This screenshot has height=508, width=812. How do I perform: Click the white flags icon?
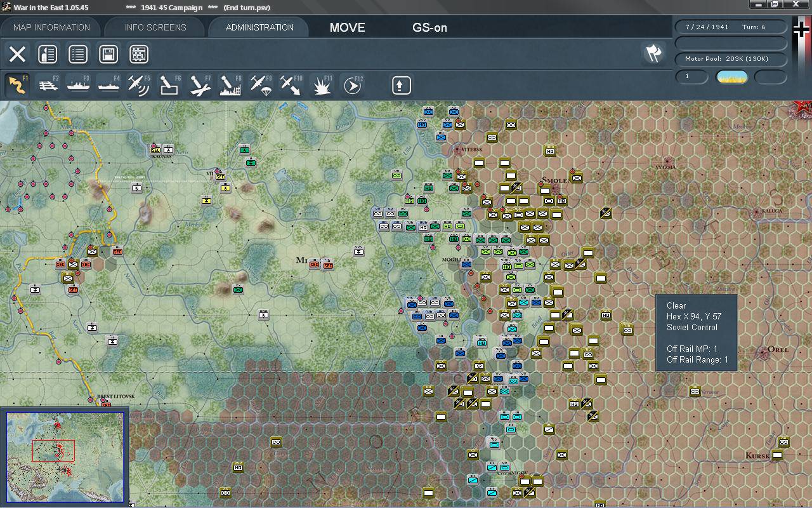point(653,53)
